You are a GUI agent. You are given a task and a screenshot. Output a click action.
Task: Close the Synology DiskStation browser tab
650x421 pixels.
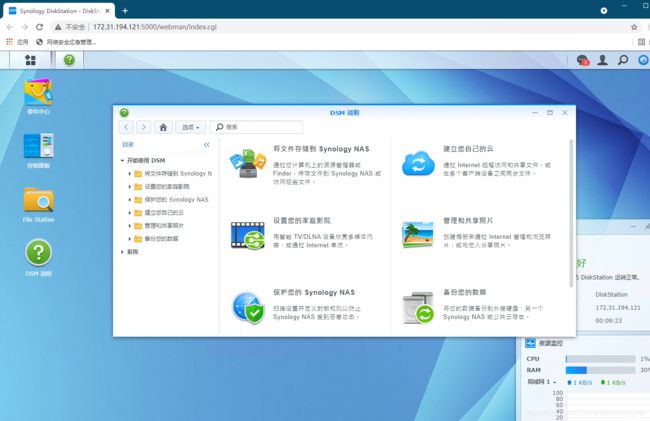click(x=107, y=11)
